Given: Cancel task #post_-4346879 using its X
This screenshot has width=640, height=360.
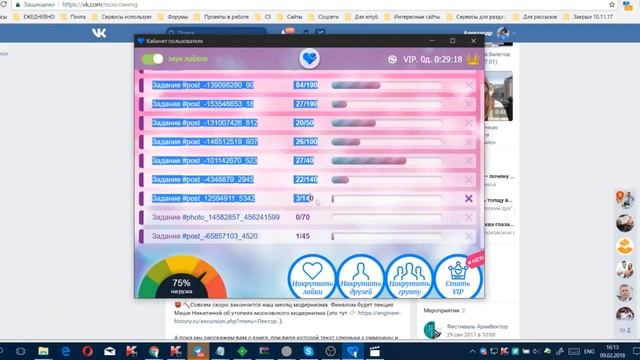Looking at the screenshot, I should pyautogui.click(x=469, y=180).
